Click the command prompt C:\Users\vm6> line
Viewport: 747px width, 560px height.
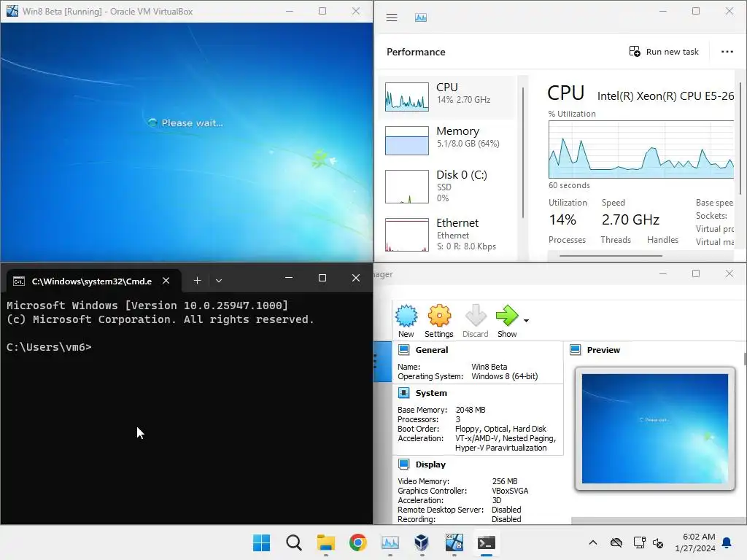49,347
